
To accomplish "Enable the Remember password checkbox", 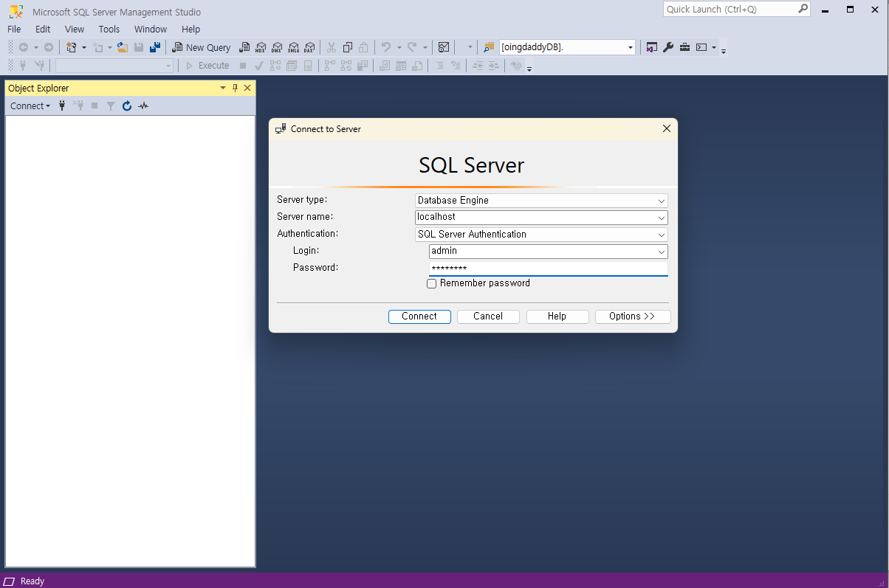I will click(431, 283).
